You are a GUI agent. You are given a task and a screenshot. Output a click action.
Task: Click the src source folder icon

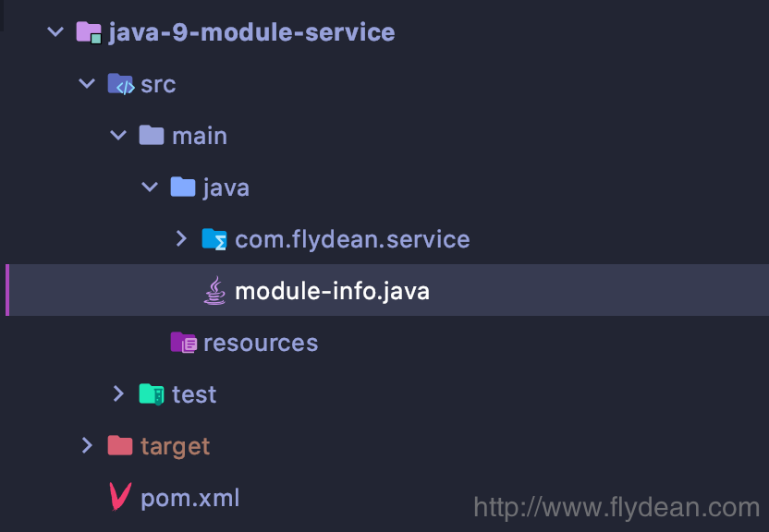[121, 85]
